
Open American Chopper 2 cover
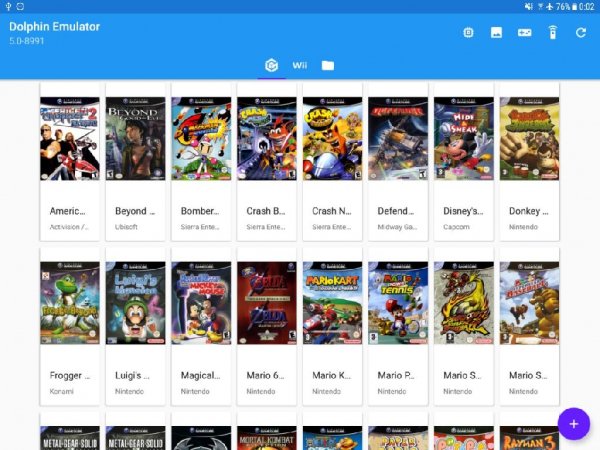tap(70, 139)
